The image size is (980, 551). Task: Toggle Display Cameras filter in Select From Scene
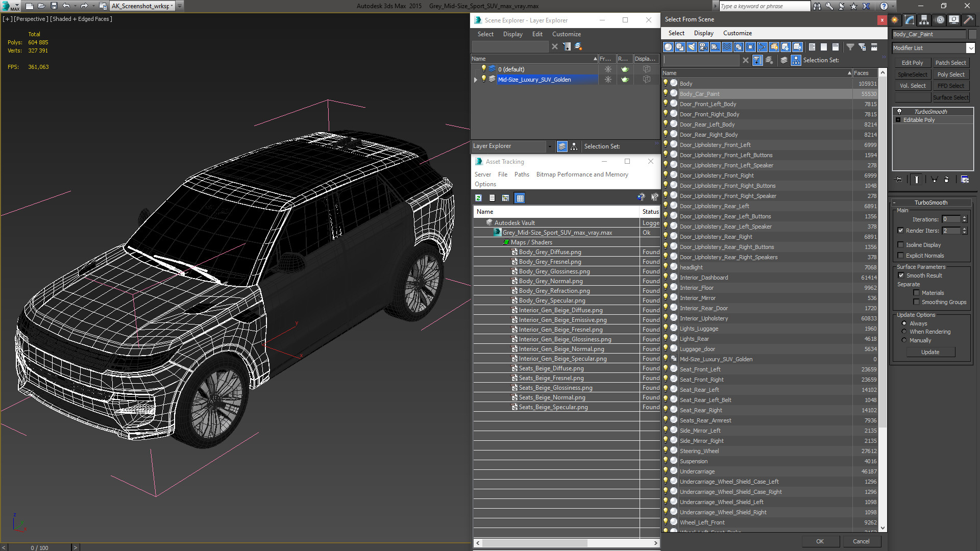(703, 47)
